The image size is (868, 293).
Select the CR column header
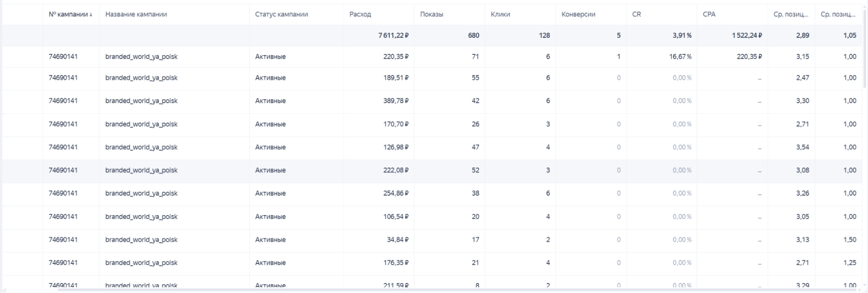coord(636,14)
